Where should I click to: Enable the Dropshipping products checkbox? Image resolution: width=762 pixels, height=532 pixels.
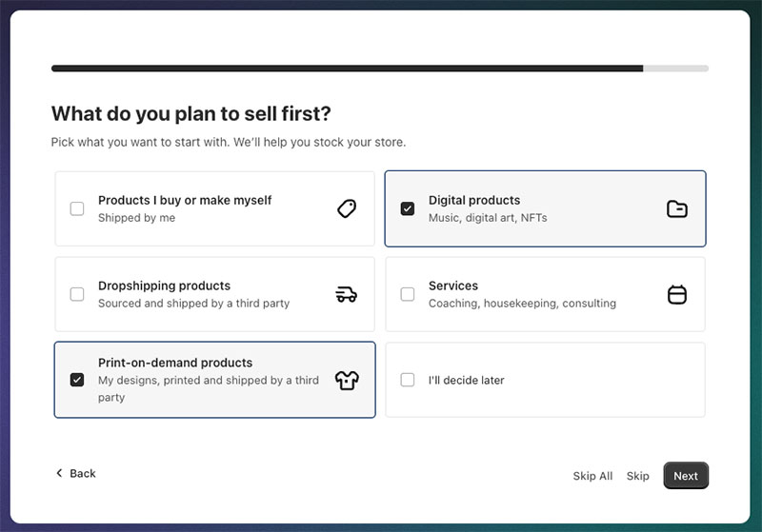pos(77,294)
